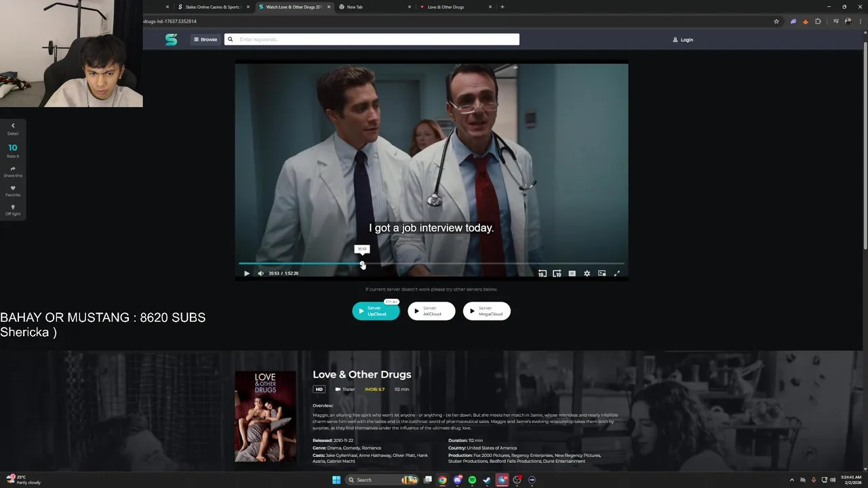The height and width of the screenshot is (488, 868).
Task: Collapse the Detail side arrow
Action: 12,125
